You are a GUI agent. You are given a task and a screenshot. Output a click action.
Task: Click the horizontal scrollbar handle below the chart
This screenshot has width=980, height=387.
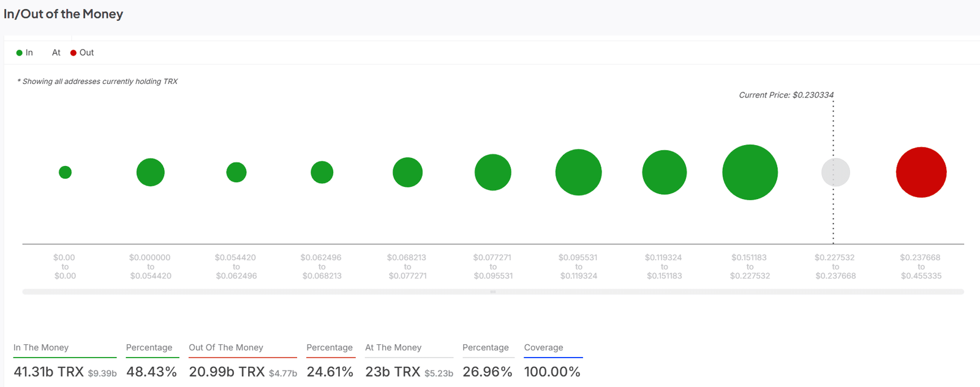(x=492, y=292)
